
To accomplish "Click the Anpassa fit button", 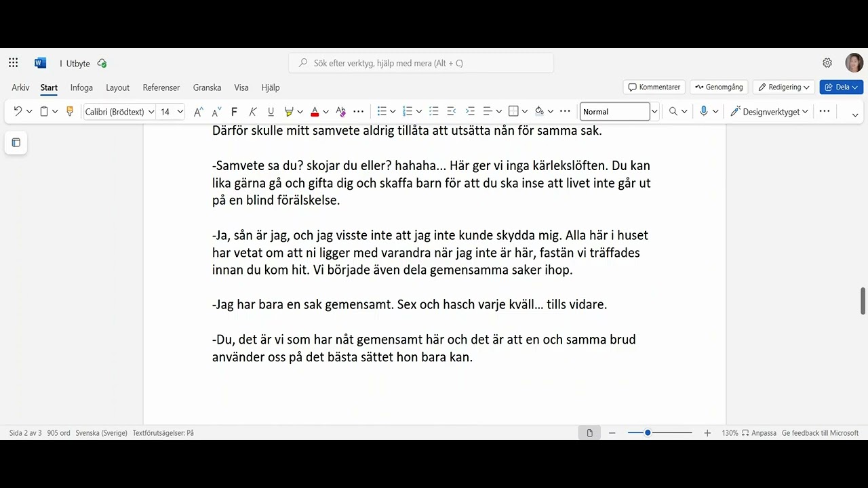I will (759, 433).
